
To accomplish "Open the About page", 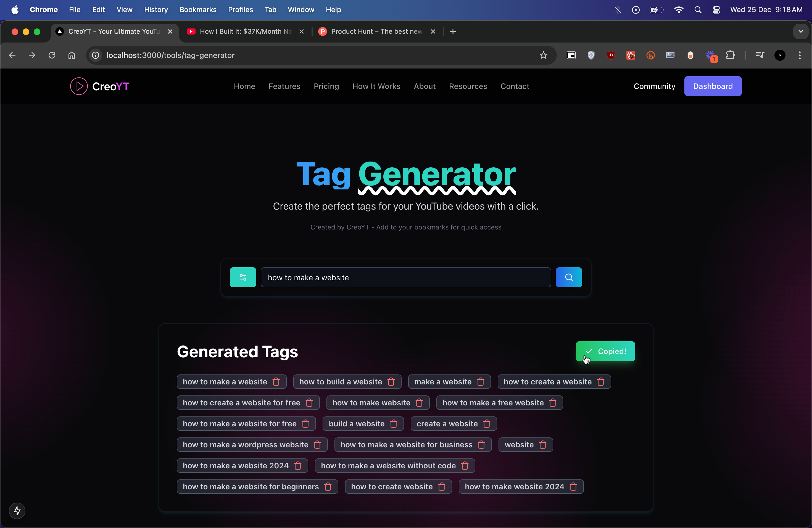I will [425, 86].
